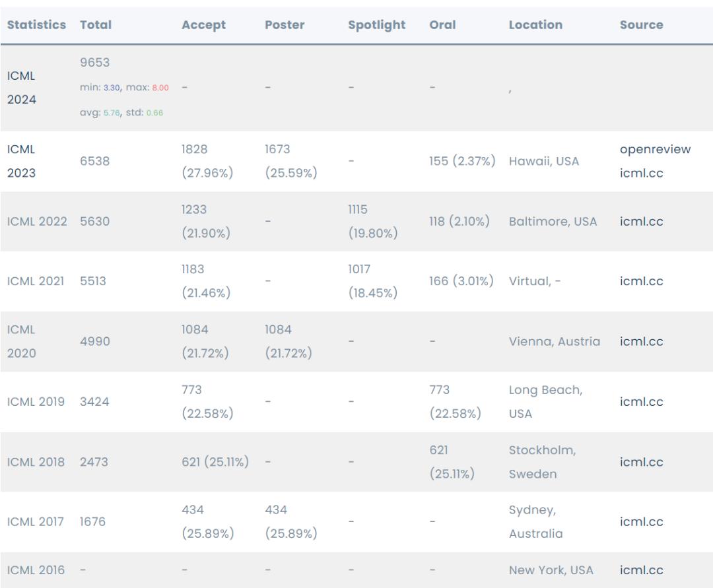
Task: Select the 1676 total cell
Action: pos(92,521)
